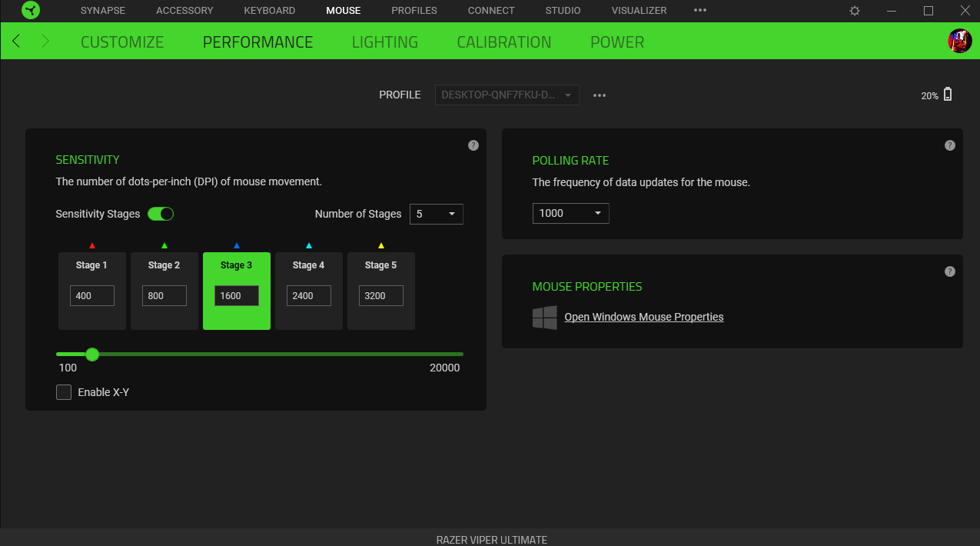Open Windows Mouse Properties link

(x=643, y=317)
